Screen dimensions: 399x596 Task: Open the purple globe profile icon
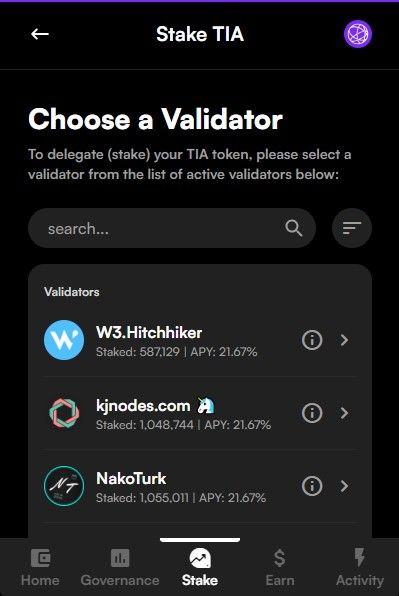coord(358,34)
